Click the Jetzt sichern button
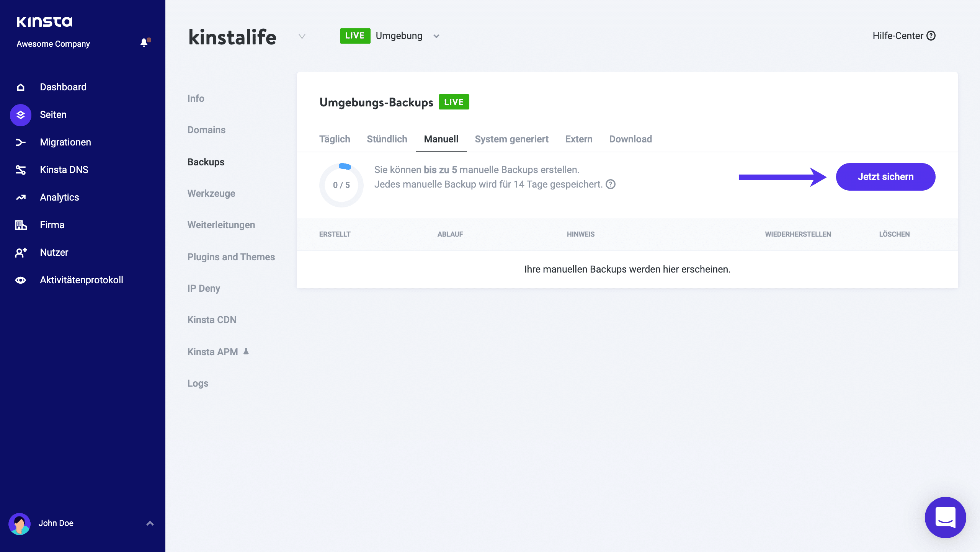This screenshot has width=980, height=552. 885,176
